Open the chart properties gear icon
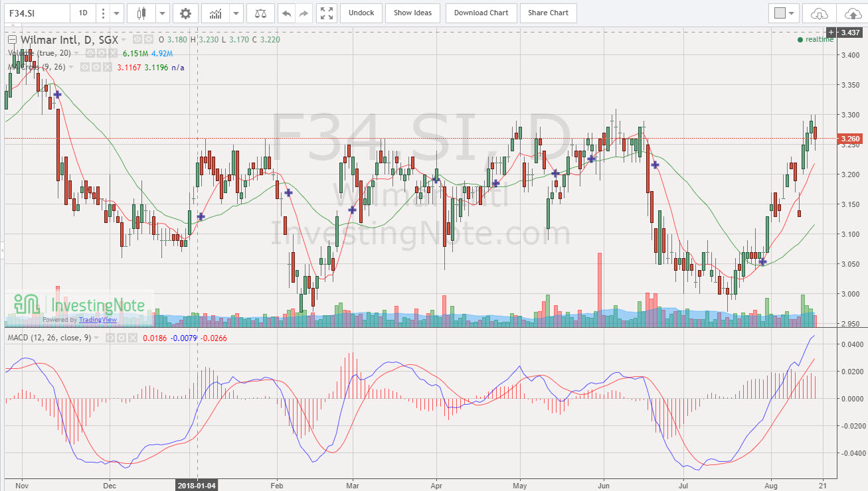The image size is (868, 491). tap(185, 13)
